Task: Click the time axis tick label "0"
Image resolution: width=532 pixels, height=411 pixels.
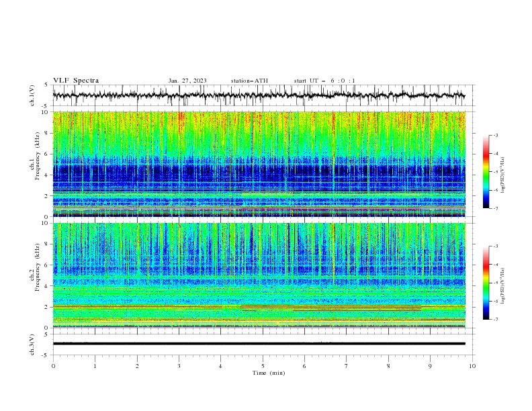Action: 53,366
